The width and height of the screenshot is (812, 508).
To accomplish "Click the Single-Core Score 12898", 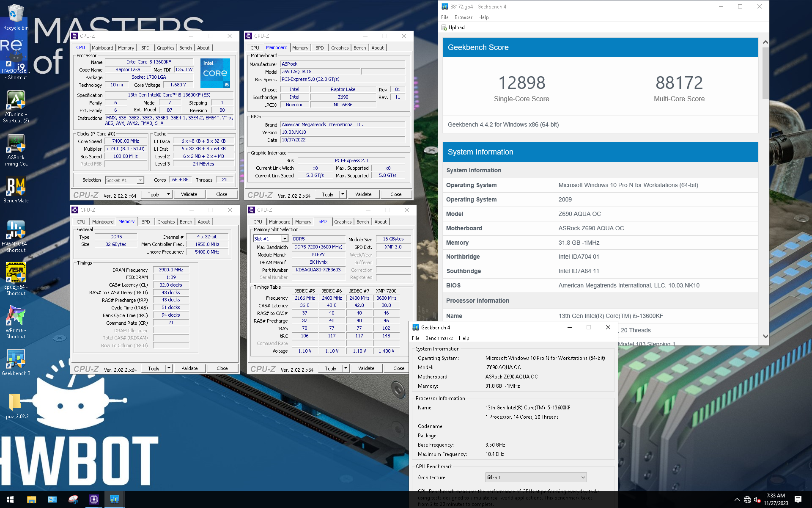I will (x=521, y=83).
